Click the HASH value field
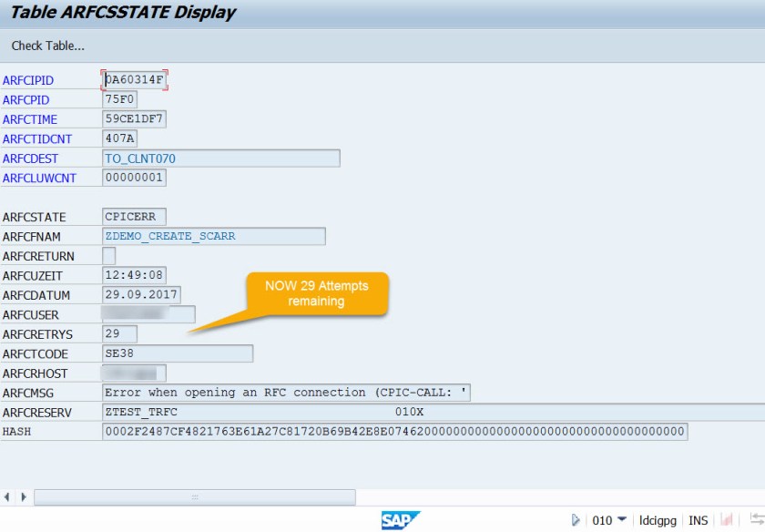Image resolution: width=765 pixels, height=532 pixels. pyautogui.click(x=394, y=432)
